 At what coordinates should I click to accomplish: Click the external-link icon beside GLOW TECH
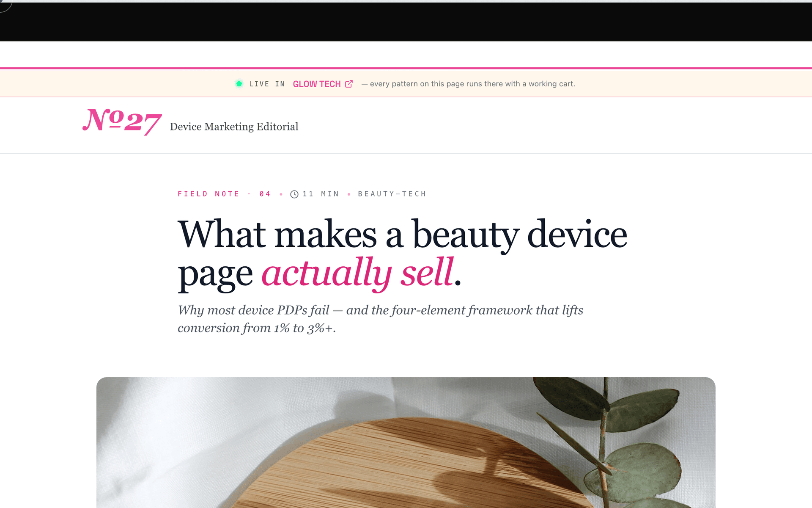349,84
